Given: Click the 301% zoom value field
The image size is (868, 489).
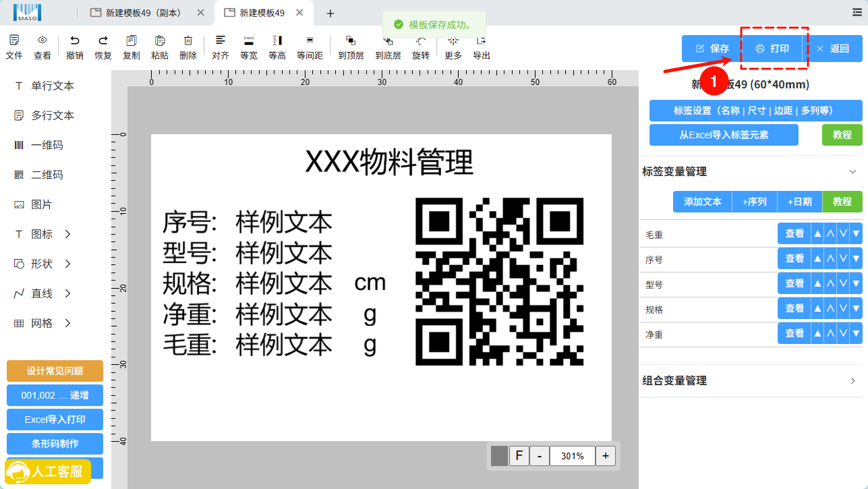Looking at the screenshot, I should 573,456.
